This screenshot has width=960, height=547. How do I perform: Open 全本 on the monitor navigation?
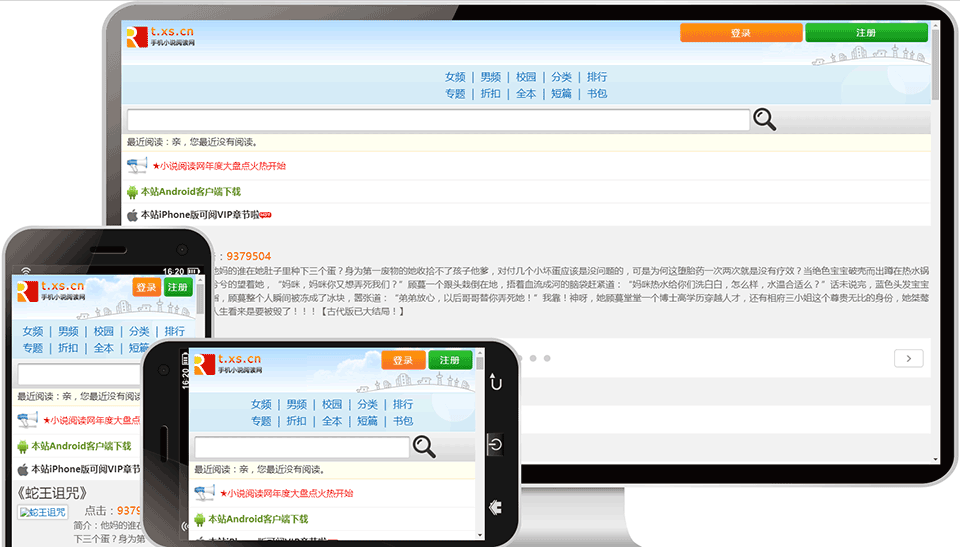pos(526,94)
